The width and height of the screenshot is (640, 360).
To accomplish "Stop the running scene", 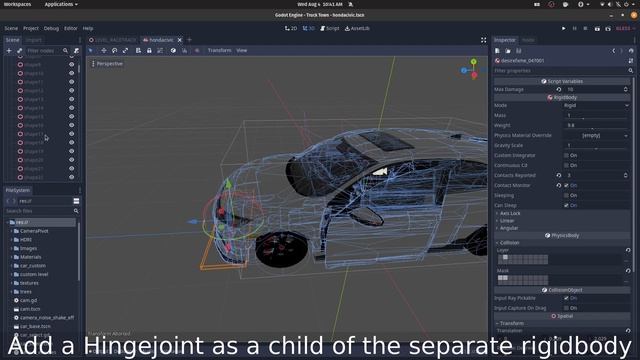I will tap(585, 29).
